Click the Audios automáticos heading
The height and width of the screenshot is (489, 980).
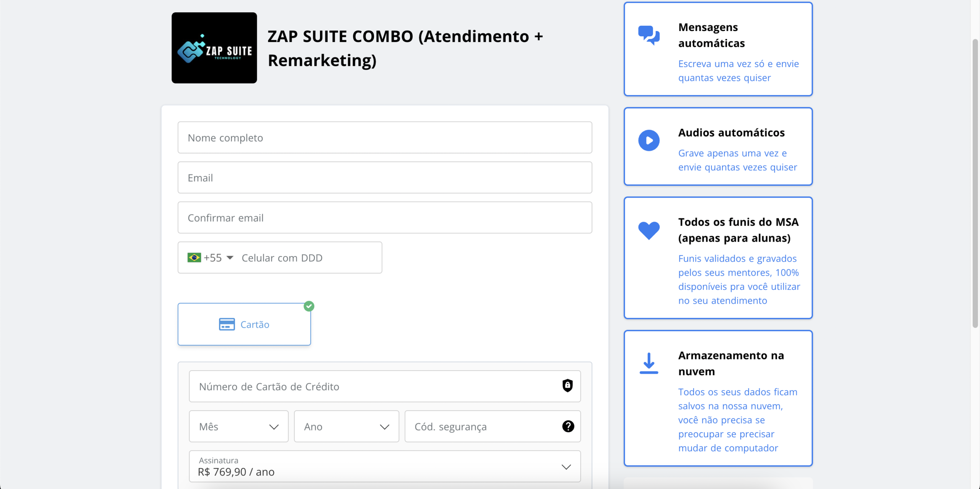point(731,132)
